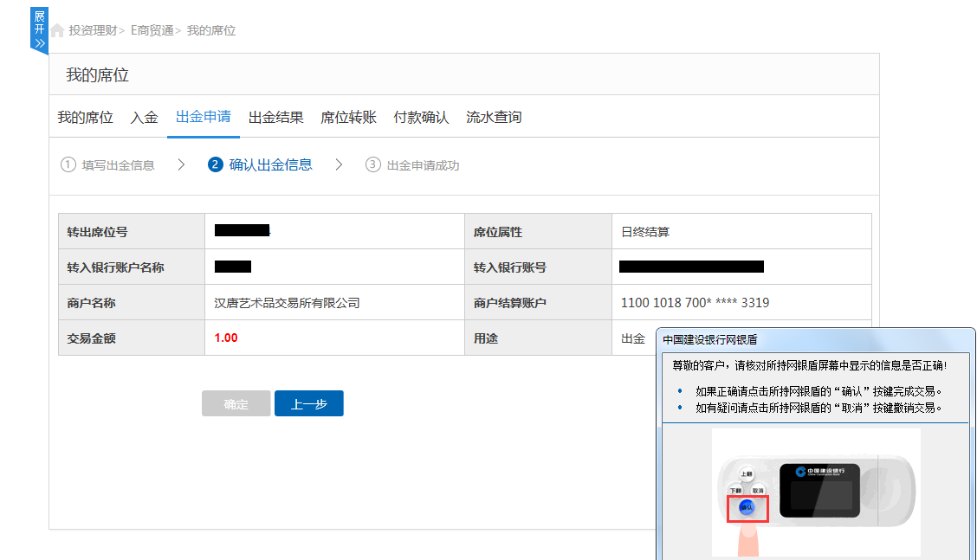Click the 用途 label cell

point(539,338)
